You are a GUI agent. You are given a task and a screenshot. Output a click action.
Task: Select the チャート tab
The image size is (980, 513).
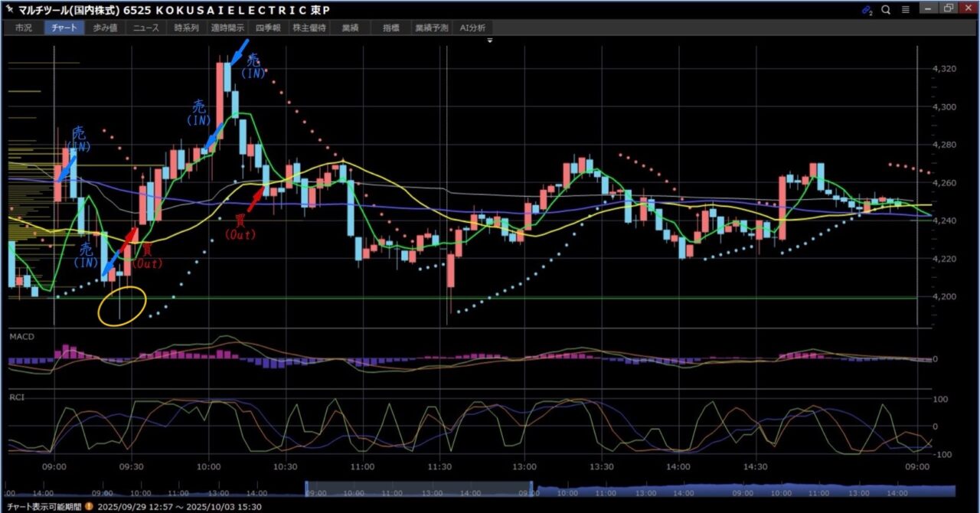point(64,28)
